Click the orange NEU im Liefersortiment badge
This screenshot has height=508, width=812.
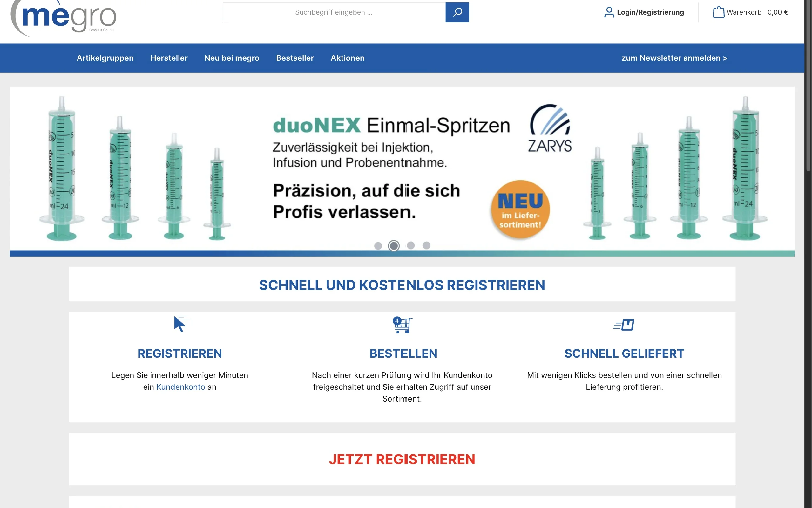(x=520, y=209)
